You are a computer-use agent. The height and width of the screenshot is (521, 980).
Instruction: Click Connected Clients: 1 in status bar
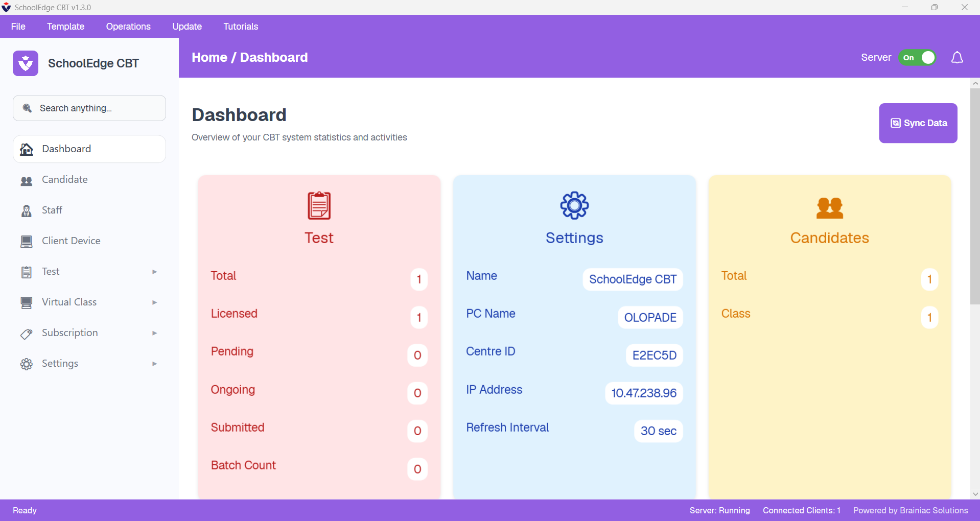click(801, 510)
